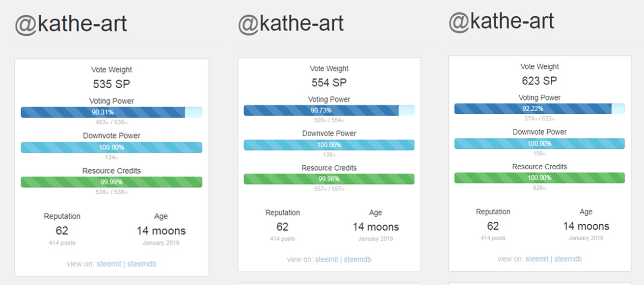Click the Downvote Power bar above 134M

tap(111, 147)
